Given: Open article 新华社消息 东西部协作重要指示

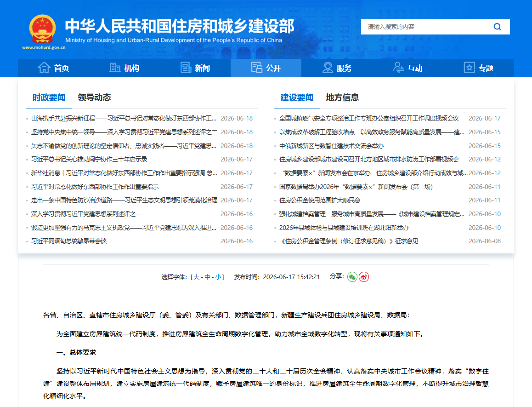Looking at the screenshot, I should point(124,173).
